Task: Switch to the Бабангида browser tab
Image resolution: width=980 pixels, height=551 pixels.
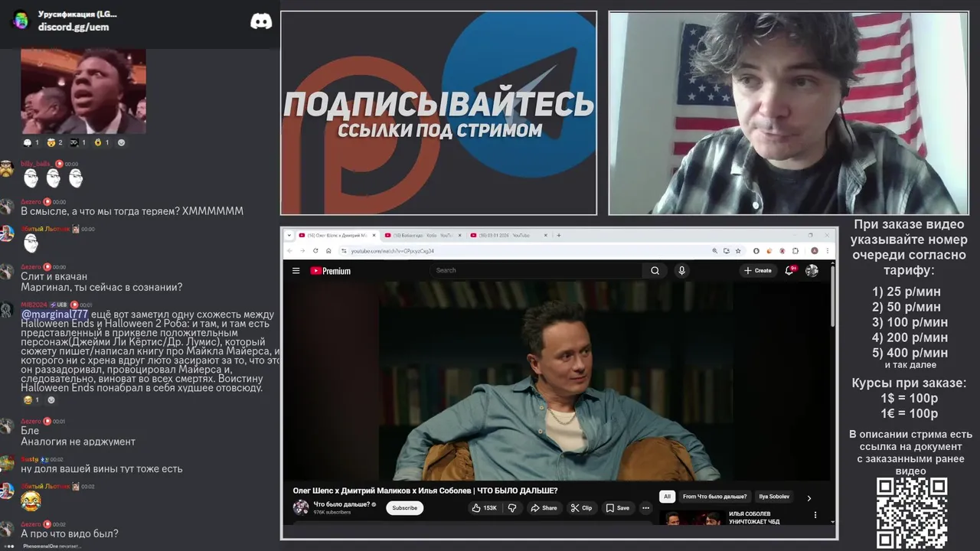Action: click(423, 235)
